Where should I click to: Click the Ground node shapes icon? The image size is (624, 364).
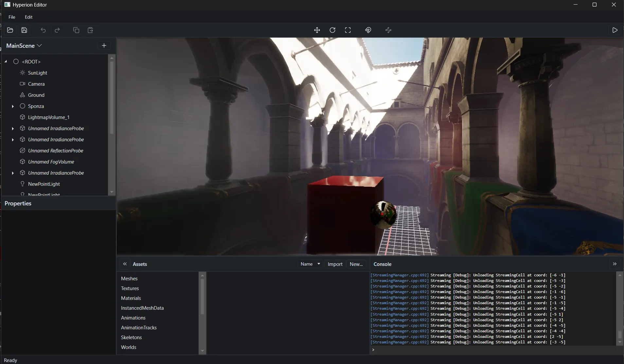23,95
